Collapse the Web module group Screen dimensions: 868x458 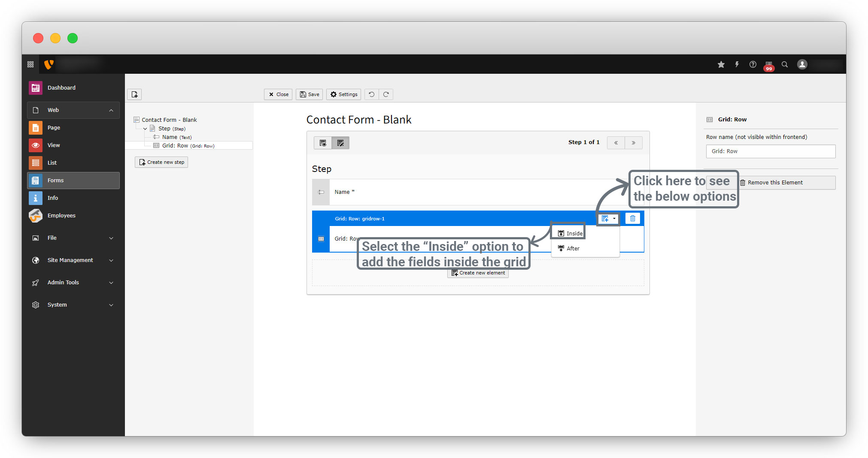pos(111,110)
